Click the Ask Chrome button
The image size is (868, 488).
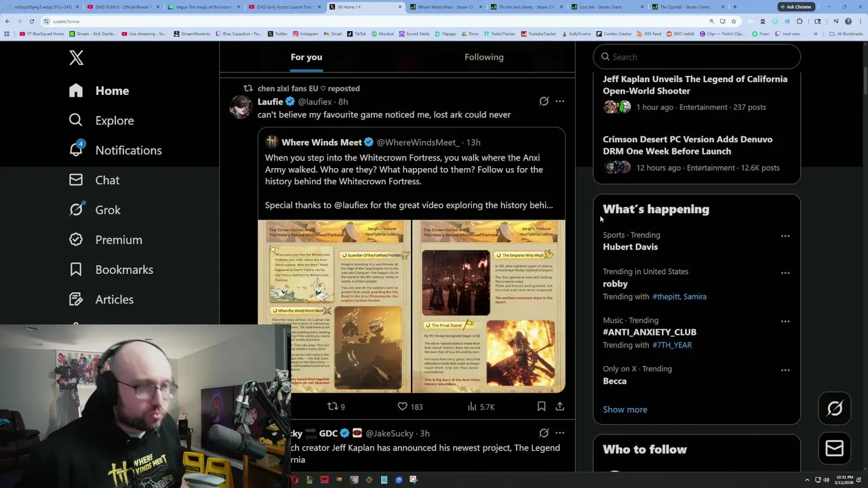(x=795, y=7)
